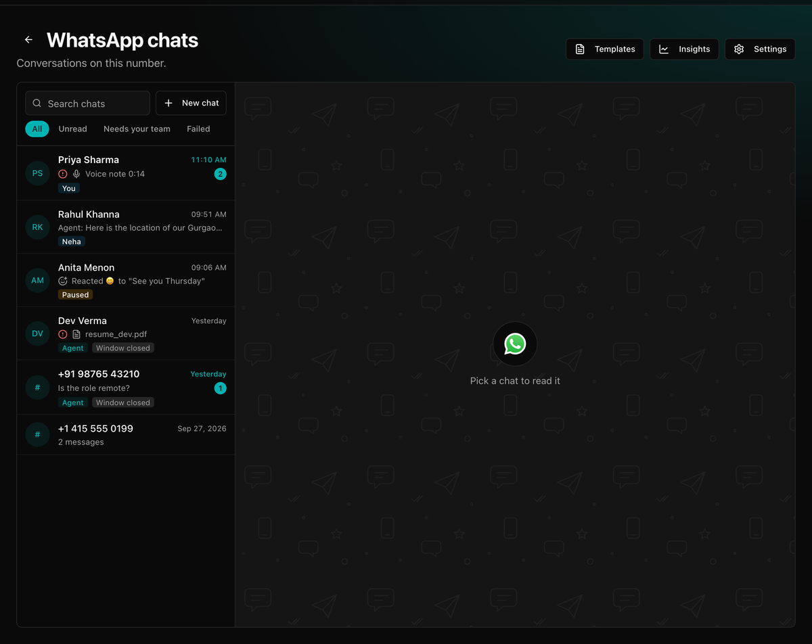Click the # avatar of +91 98765 43210

pyautogui.click(x=37, y=388)
